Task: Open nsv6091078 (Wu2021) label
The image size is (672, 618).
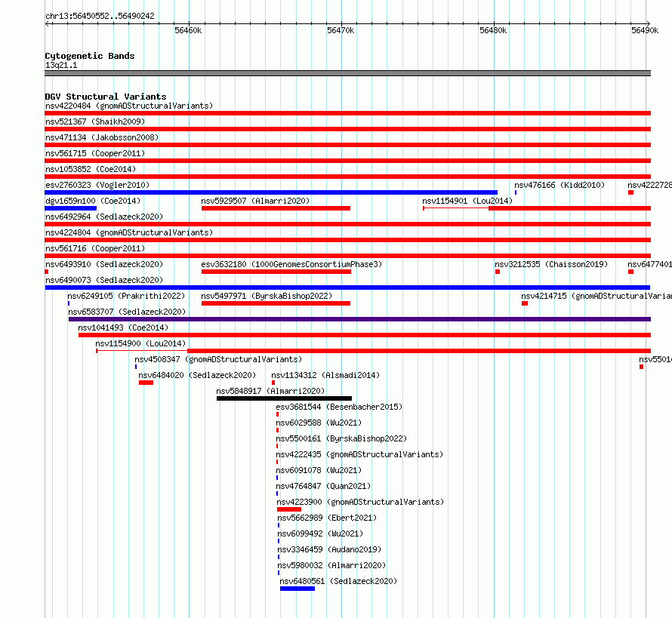Action: click(x=319, y=470)
